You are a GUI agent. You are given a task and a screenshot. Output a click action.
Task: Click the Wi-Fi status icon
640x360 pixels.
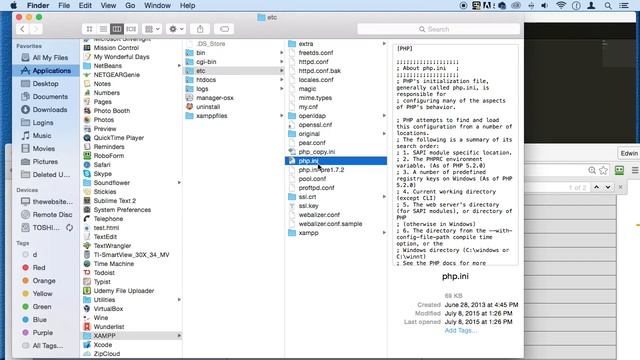pyautogui.click(x=561, y=5)
